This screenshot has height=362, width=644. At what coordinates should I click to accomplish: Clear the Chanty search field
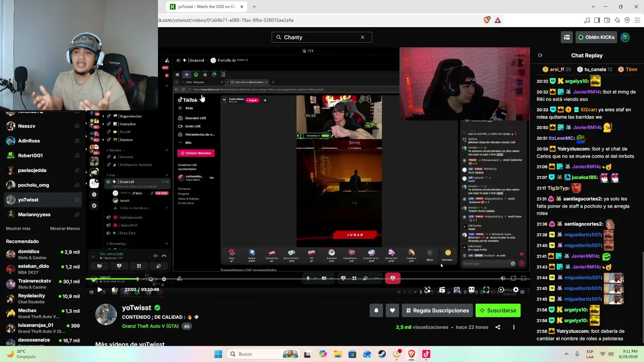[x=362, y=37]
